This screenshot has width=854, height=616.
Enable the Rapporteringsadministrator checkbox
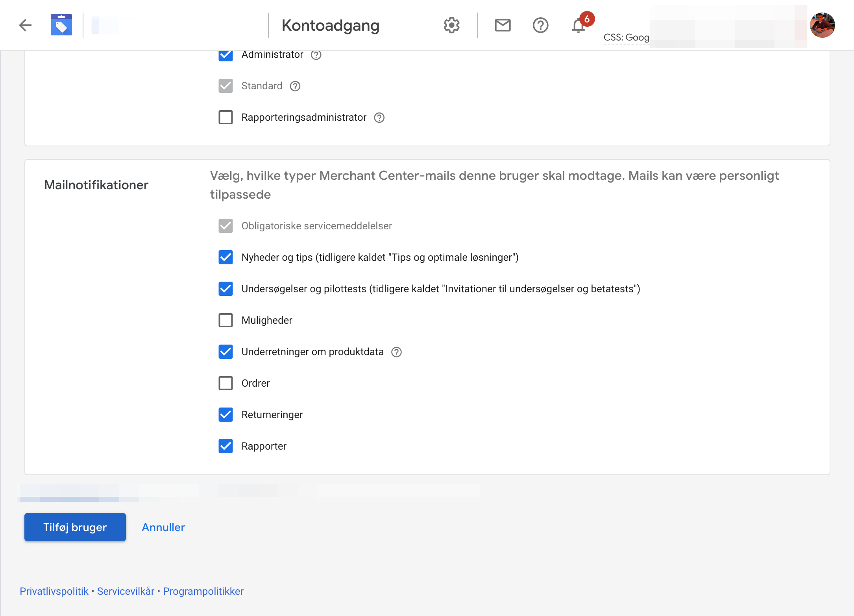click(226, 117)
